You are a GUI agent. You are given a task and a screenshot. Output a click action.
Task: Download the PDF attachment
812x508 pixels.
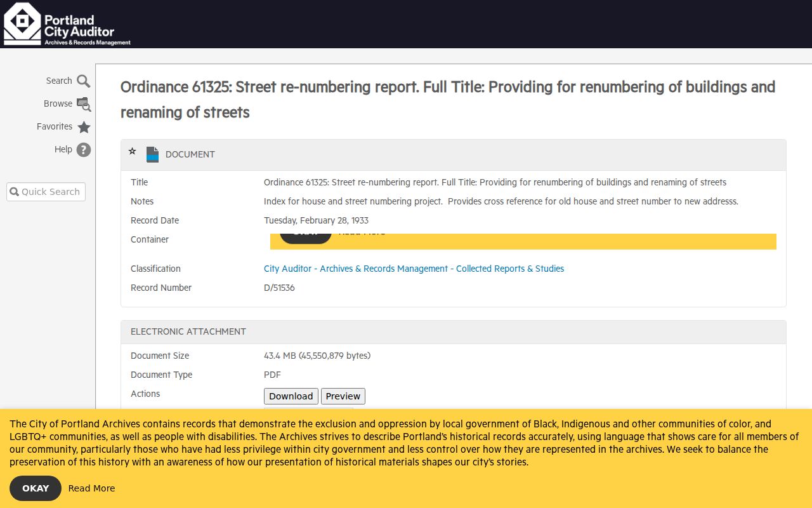(x=291, y=396)
